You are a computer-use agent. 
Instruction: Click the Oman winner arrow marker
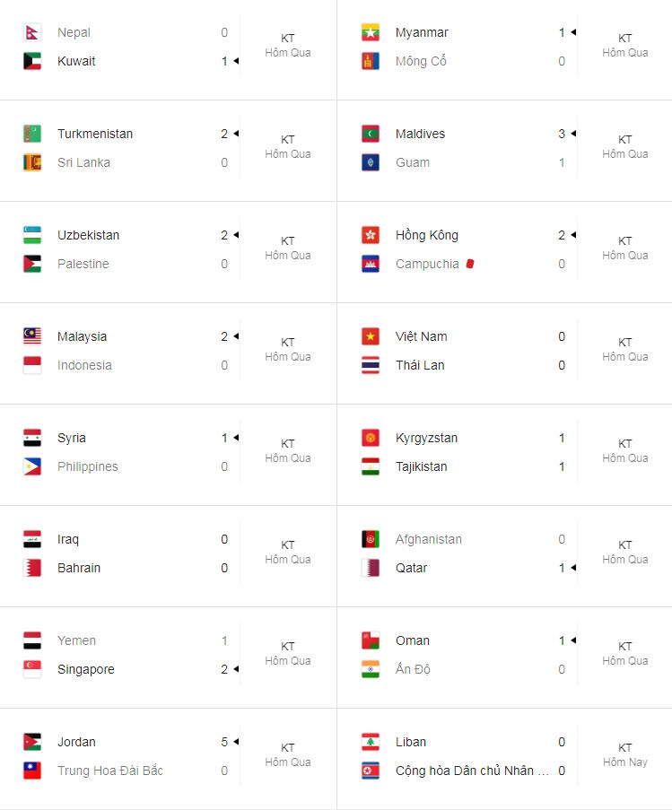[573, 640]
